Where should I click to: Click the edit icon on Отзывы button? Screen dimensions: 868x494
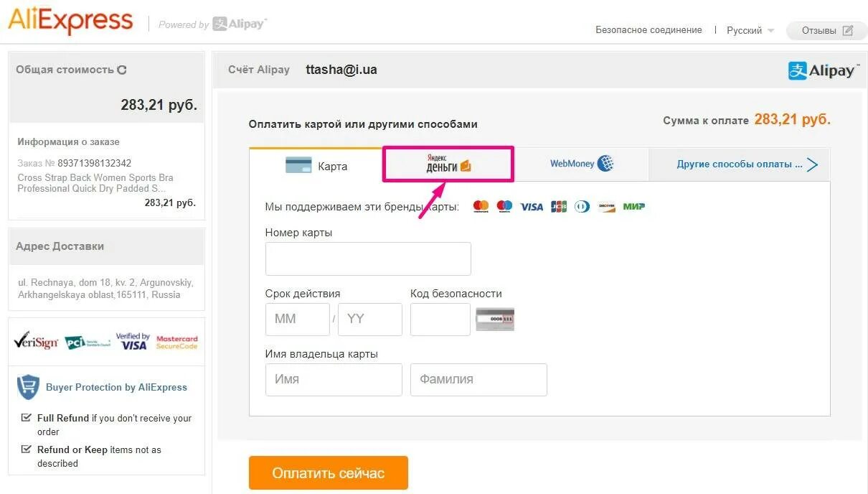[x=847, y=31]
